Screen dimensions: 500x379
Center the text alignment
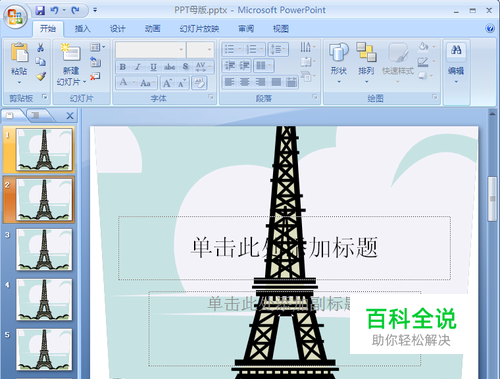click(x=245, y=82)
